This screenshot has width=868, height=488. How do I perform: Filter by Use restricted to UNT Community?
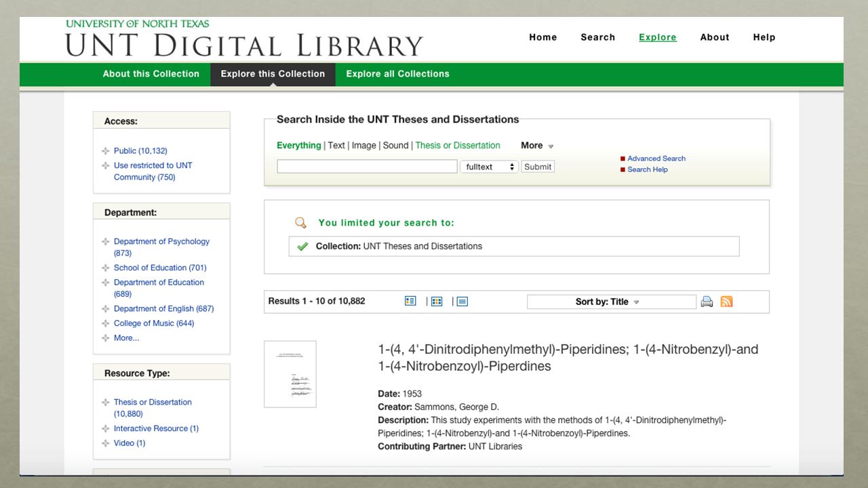(153, 171)
